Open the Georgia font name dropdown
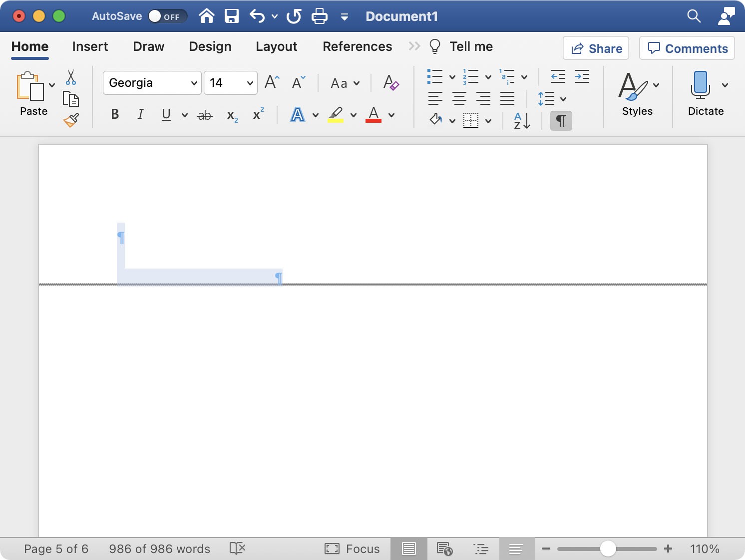 [194, 83]
